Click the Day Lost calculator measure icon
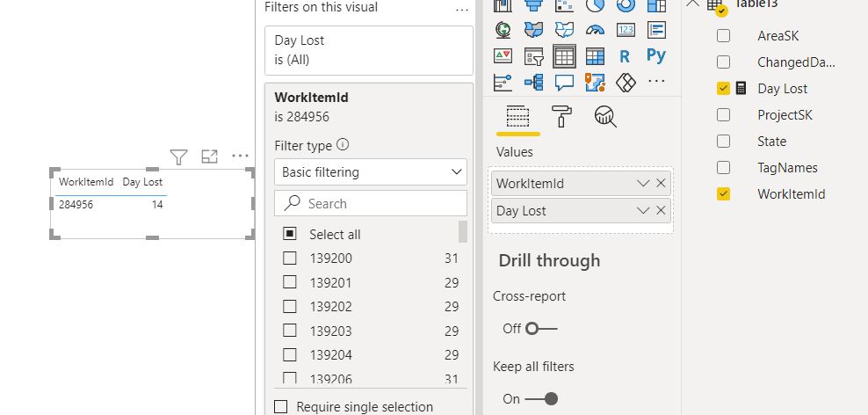Viewport: 868px width, 415px height. (741, 89)
